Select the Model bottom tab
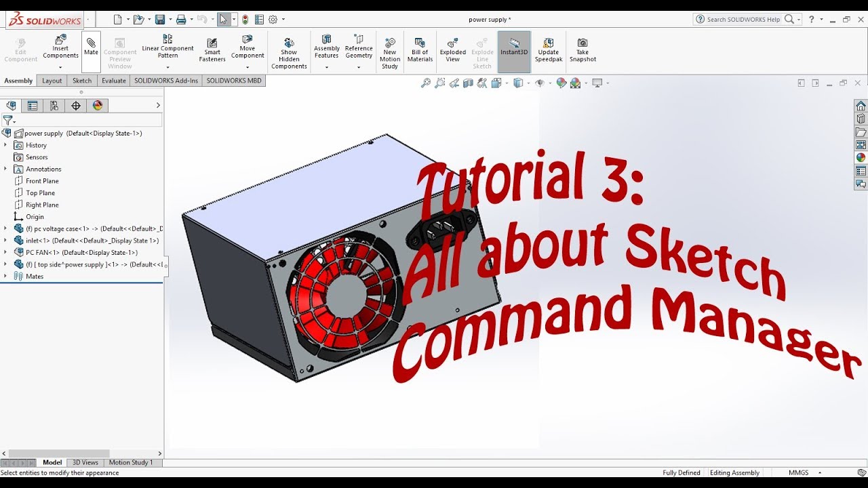The height and width of the screenshot is (488, 868). (x=52, y=463)
